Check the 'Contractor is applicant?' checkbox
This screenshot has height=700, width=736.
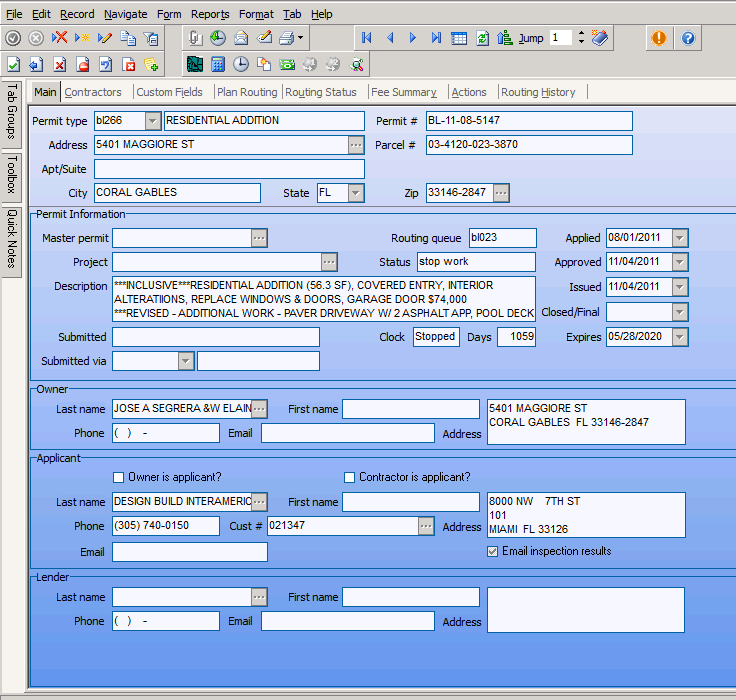click(350, 477)
